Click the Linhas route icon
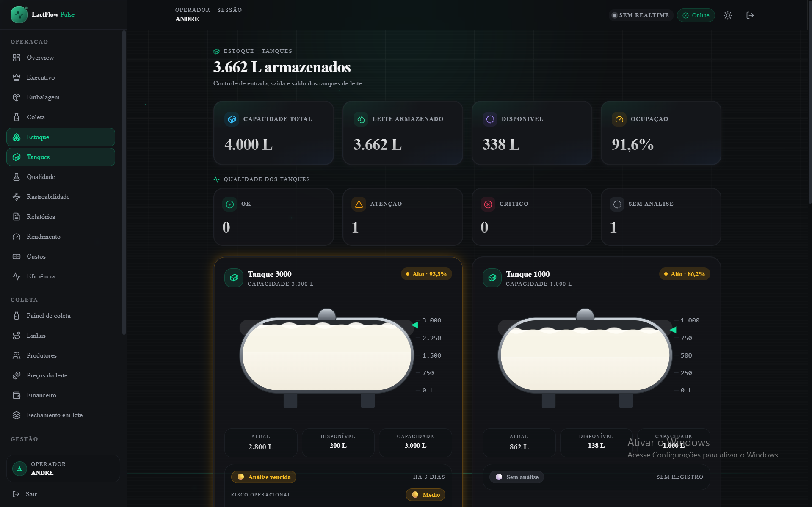 tap(17, 336)
